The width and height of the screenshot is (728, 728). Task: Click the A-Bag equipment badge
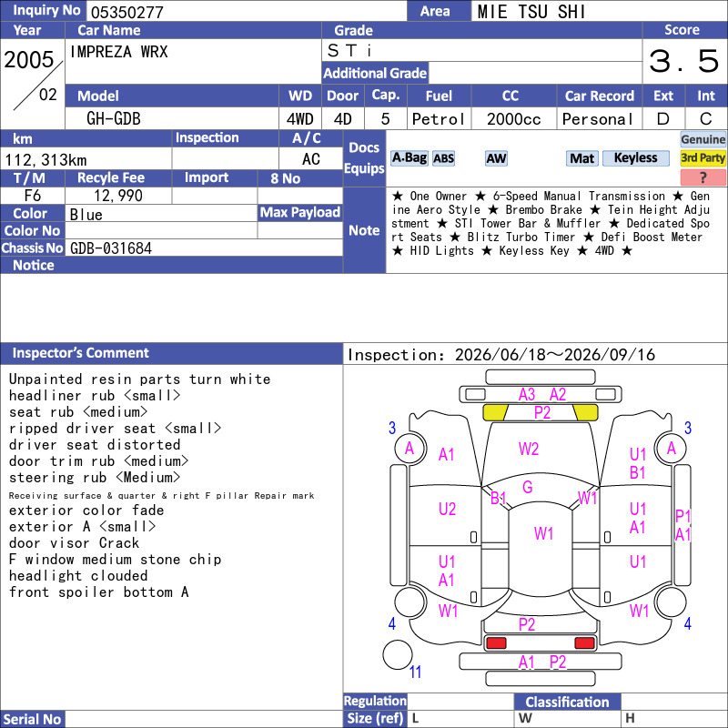409,158
